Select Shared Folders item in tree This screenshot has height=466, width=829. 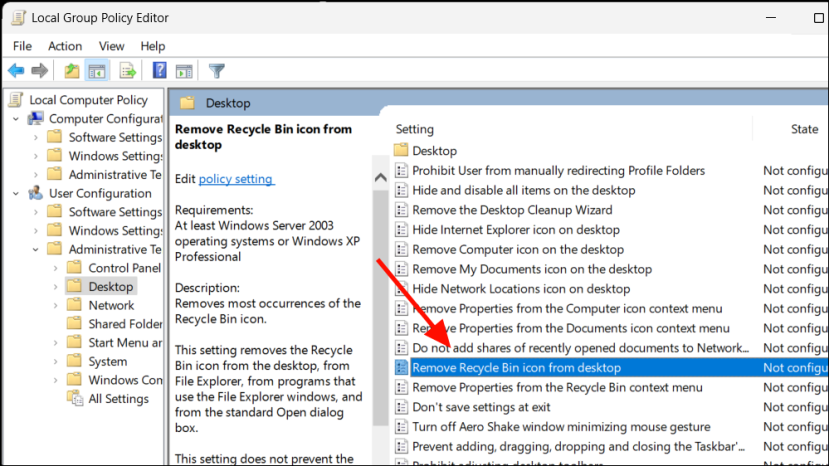pos(125,324)
